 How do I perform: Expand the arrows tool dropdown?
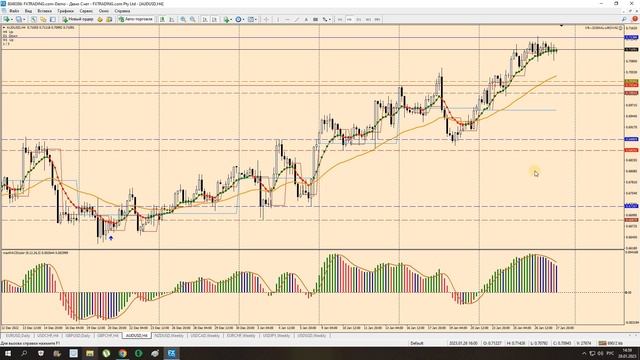coord(330,19)
